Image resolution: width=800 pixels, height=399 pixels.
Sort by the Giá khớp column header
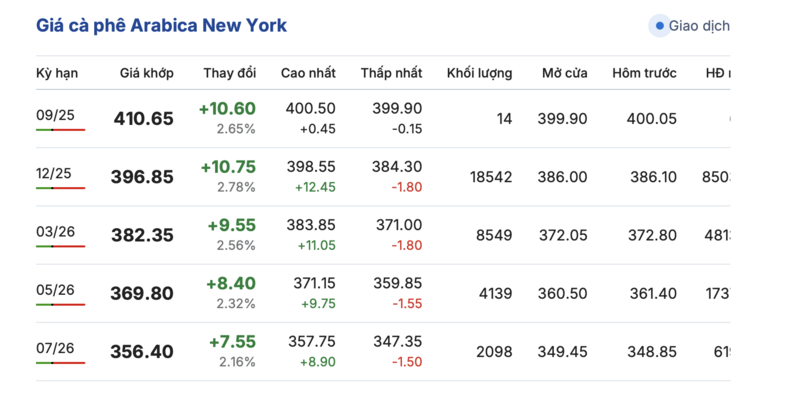point(147,73)
